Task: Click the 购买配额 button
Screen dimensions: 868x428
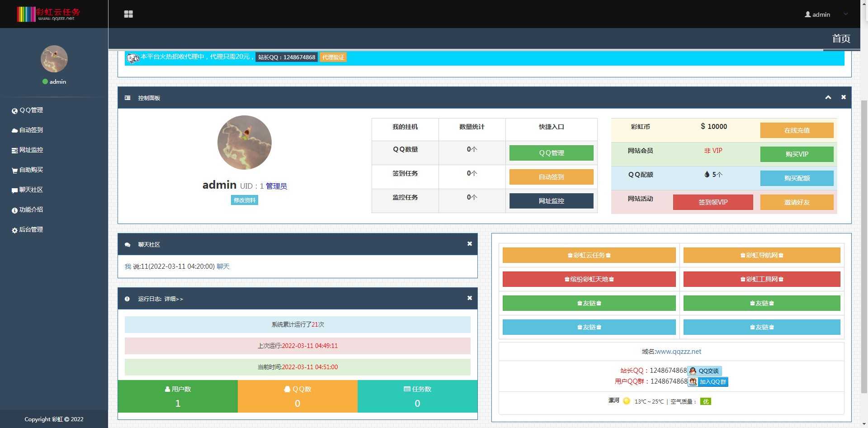Action: pos(797,178)
